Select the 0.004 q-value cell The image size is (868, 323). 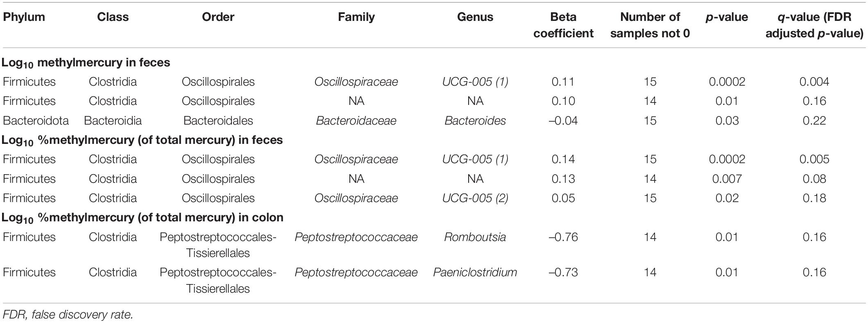[814, 82]
